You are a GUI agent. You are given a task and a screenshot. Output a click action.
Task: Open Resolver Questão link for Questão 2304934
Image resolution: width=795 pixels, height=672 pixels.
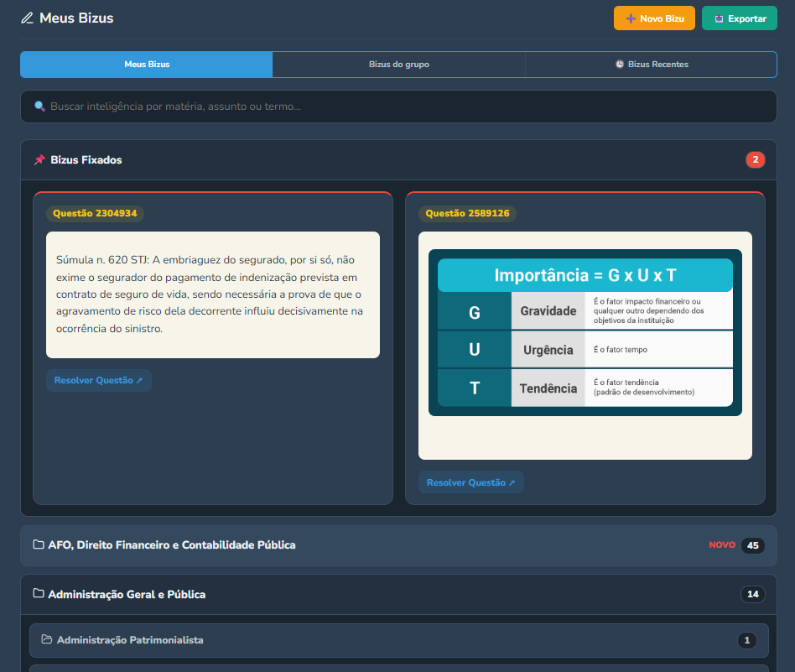point(99,380)
